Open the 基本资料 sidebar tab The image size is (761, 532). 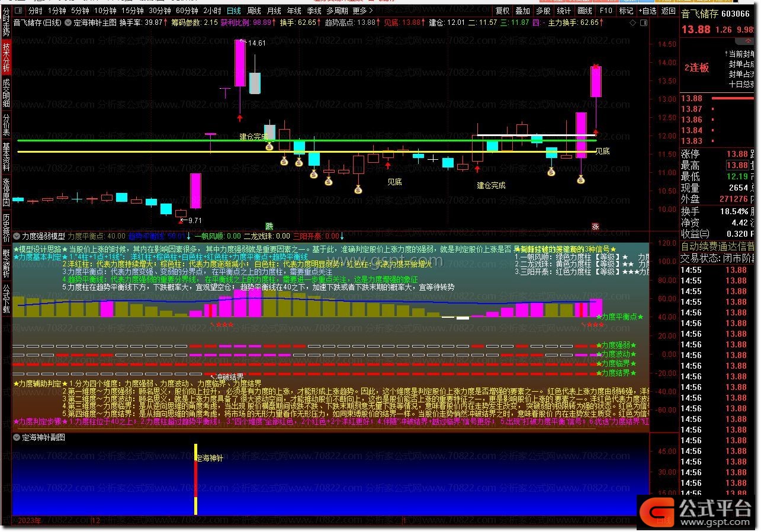click(x=6, y=157)
